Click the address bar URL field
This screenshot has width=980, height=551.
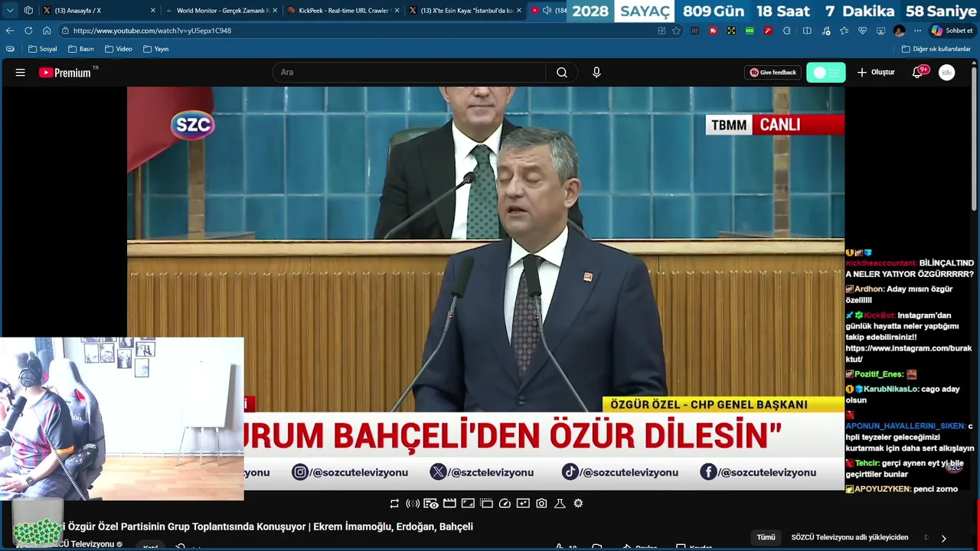(x=360, y=31)
